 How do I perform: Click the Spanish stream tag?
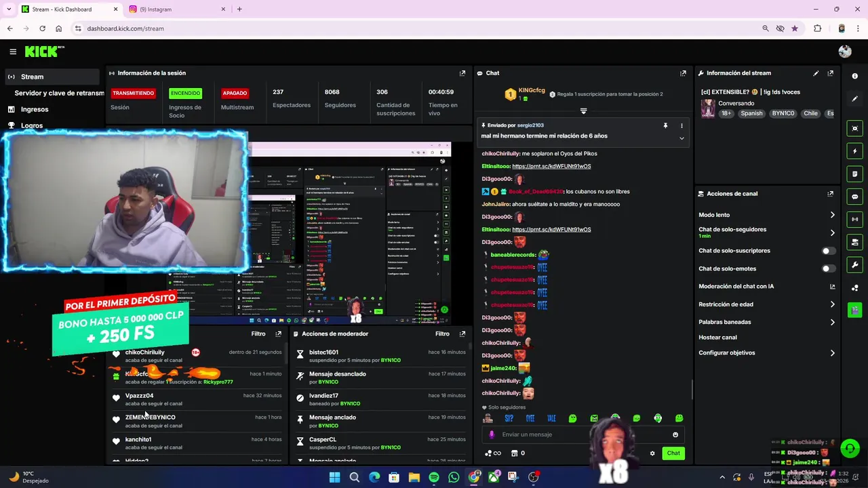tap(751, 114)
